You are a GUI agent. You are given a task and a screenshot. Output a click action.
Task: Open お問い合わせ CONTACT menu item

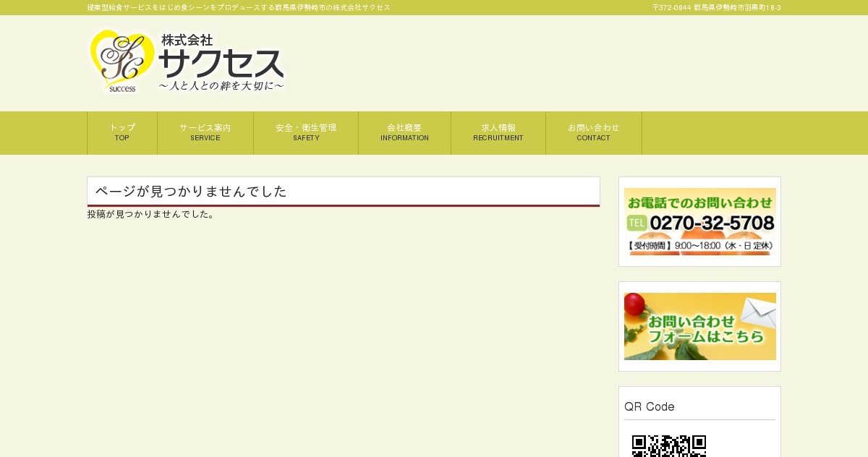pyautogui.click(x=594, y=132)
